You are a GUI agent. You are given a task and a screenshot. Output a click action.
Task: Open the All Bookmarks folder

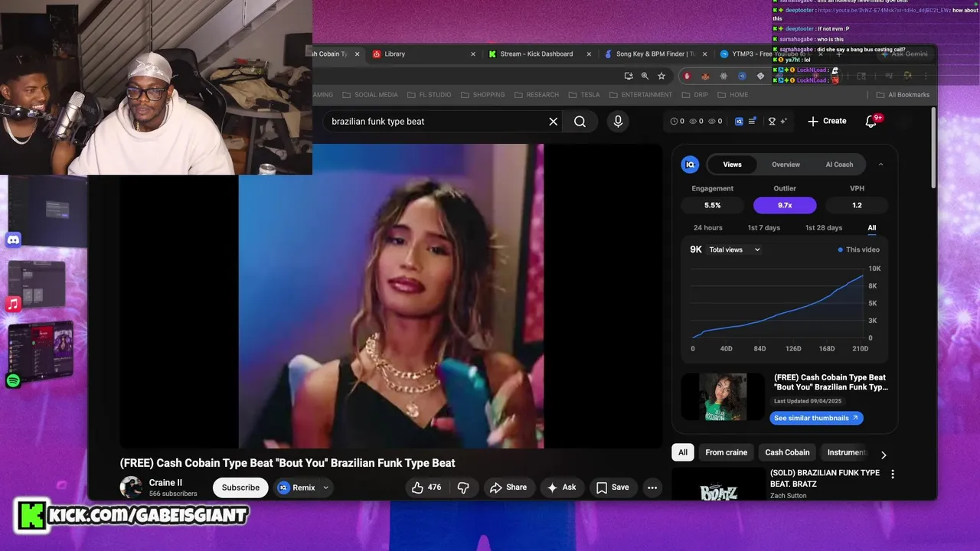point(903,95)
